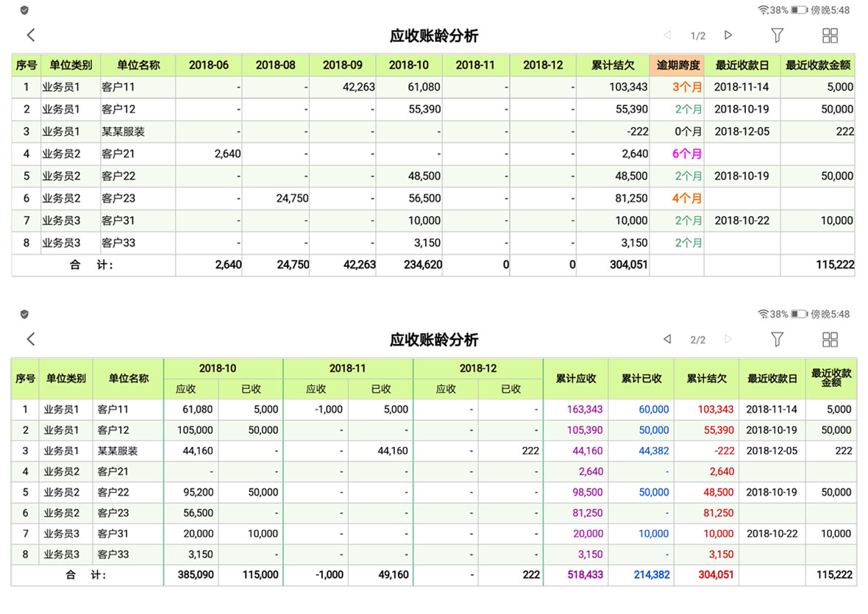868x614 pixels.
Task: Tap the disabled next arrow beside 2/2
Action: coord(728,339)
